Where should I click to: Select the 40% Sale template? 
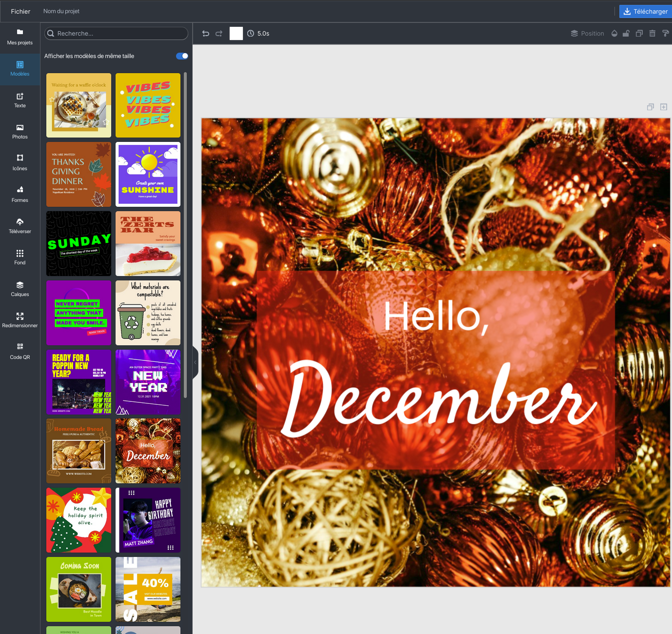tap(148, 589)
